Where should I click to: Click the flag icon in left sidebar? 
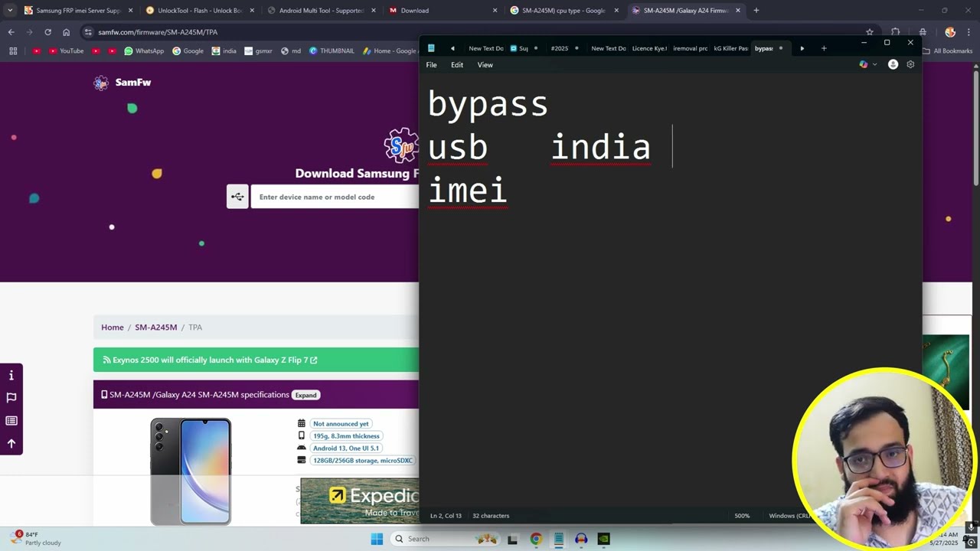[x=11, y=398]
